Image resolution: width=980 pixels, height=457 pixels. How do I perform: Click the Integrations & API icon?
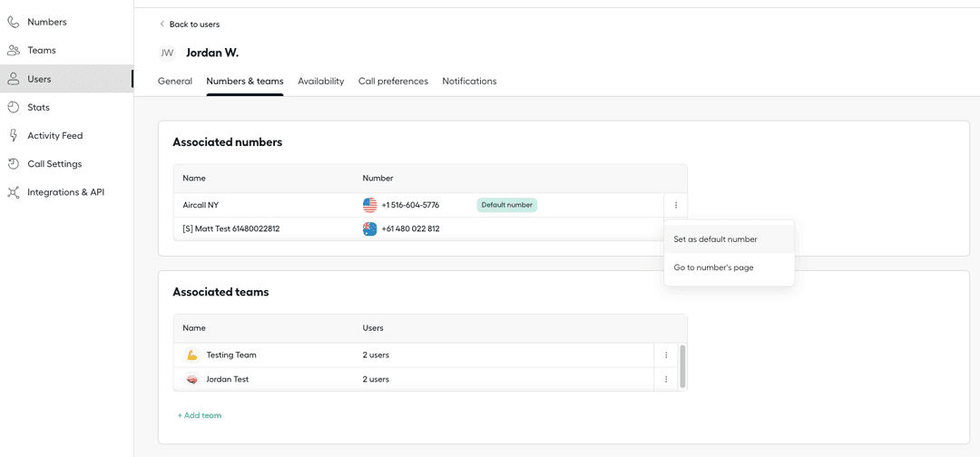coord(14,192)
